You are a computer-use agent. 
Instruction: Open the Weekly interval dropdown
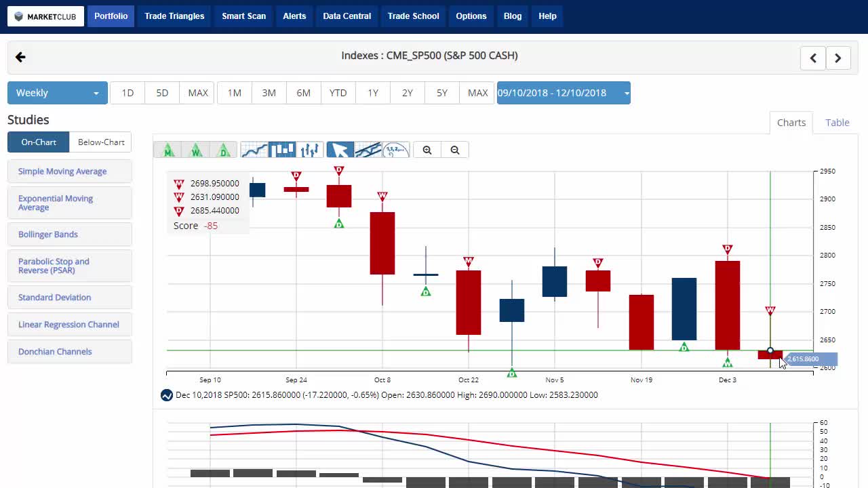click(x=58, y=93)
